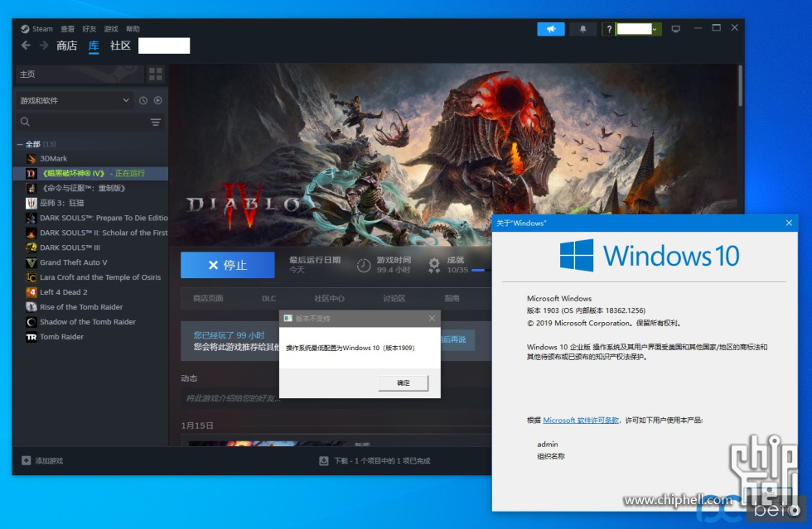This screenshot has height=529, width=812.
Task: Click the Steam back navigation arrow
Action: click(x=26, y=46)
